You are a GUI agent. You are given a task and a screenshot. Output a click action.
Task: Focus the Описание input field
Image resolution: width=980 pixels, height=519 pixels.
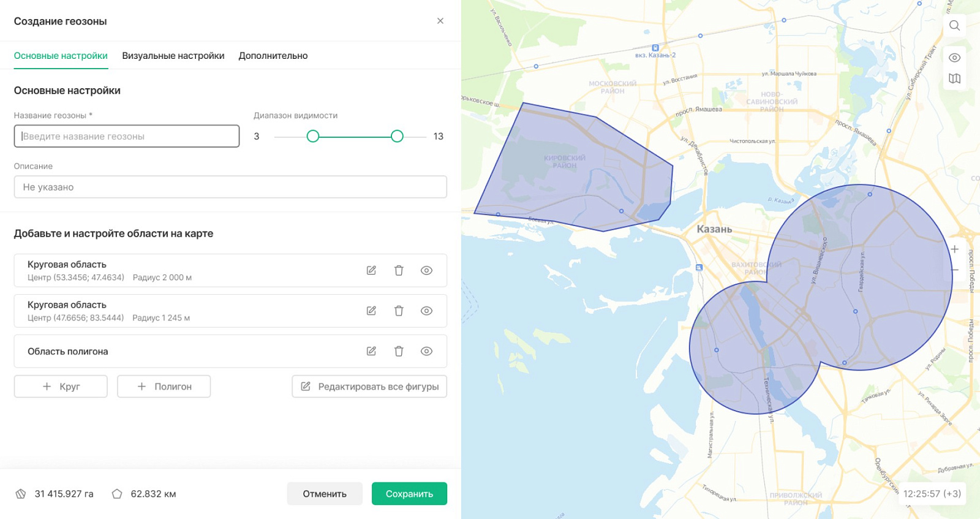(x=230, y=187)
